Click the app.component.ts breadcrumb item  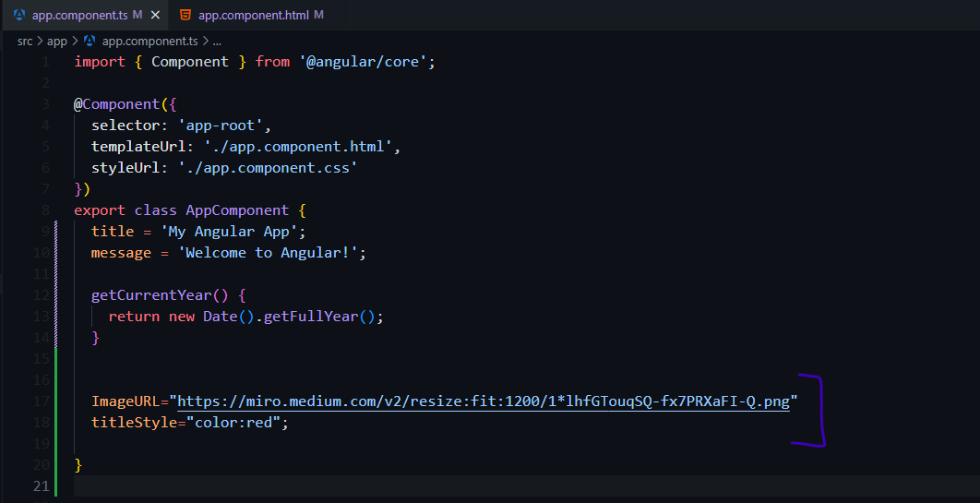[x=150, y=42]
